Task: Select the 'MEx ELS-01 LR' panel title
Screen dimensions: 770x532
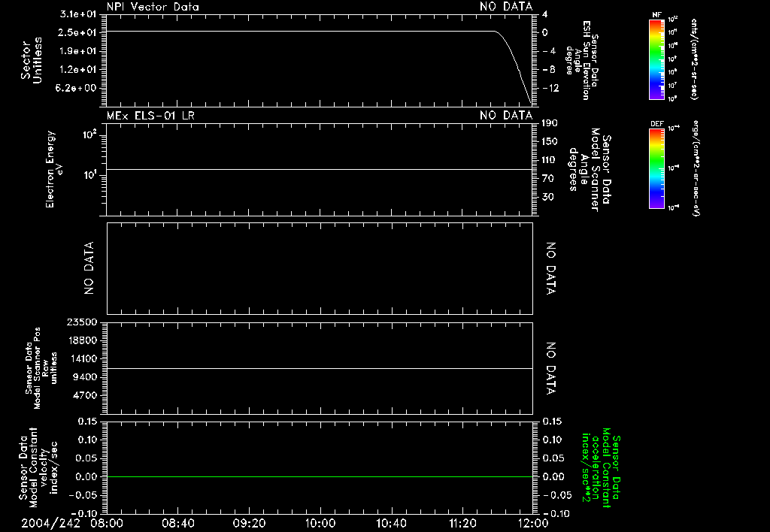Action: tap(150, 116)
